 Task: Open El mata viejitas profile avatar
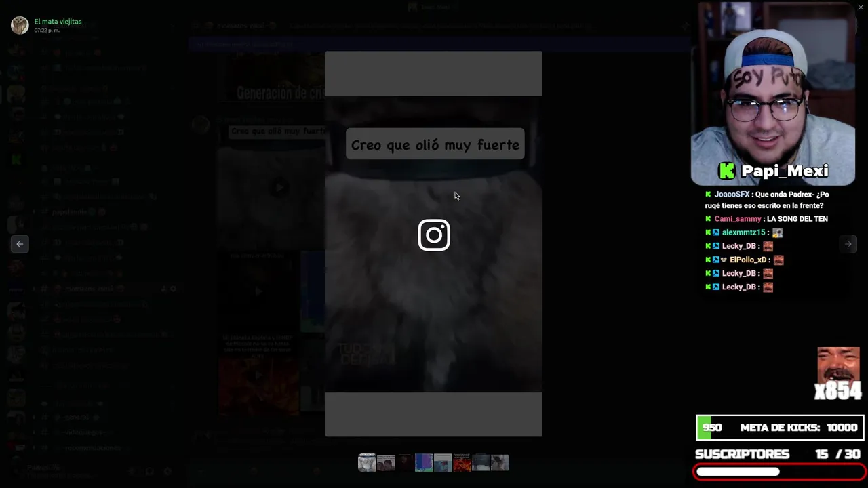point(20,25)
